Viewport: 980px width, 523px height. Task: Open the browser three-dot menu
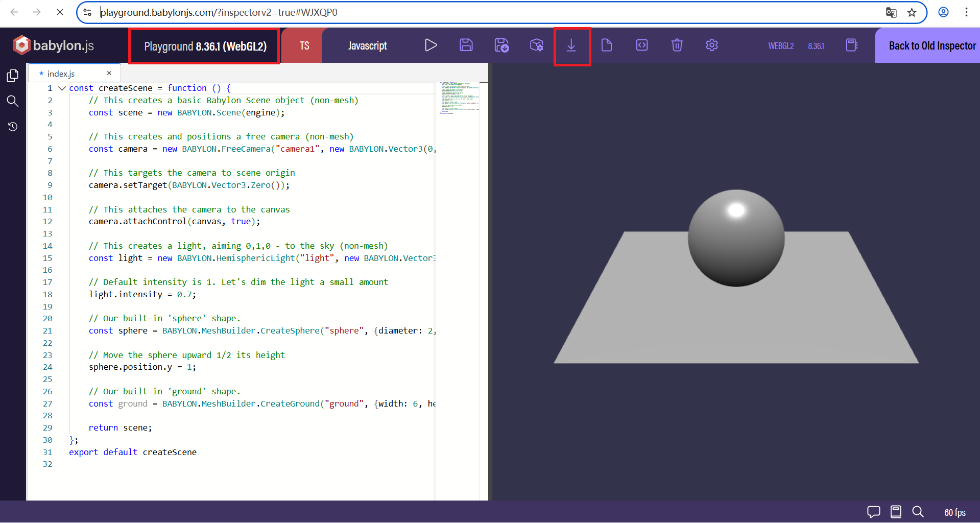(966, 12)
